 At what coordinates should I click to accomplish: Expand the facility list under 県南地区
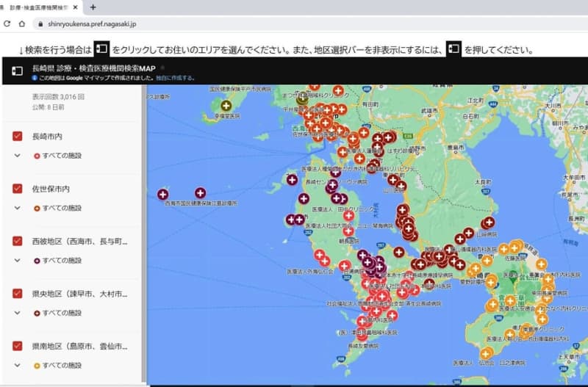click(17, 365)
